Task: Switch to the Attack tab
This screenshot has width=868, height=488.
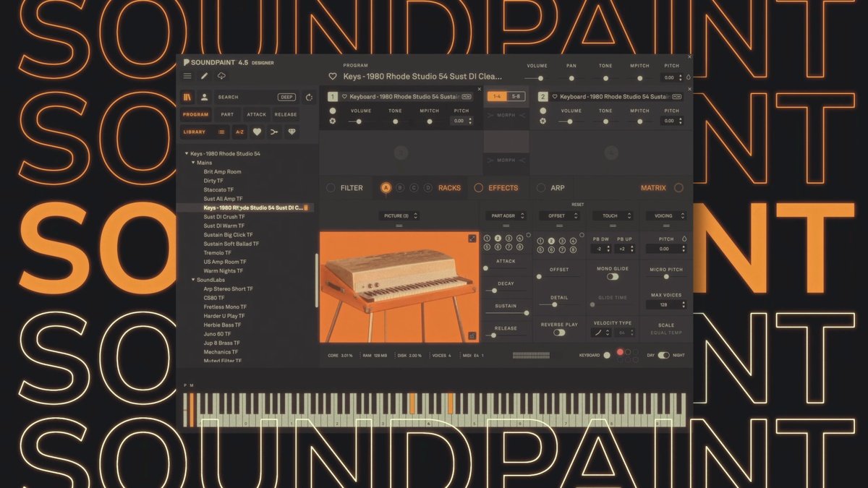Action: (256, 114)
